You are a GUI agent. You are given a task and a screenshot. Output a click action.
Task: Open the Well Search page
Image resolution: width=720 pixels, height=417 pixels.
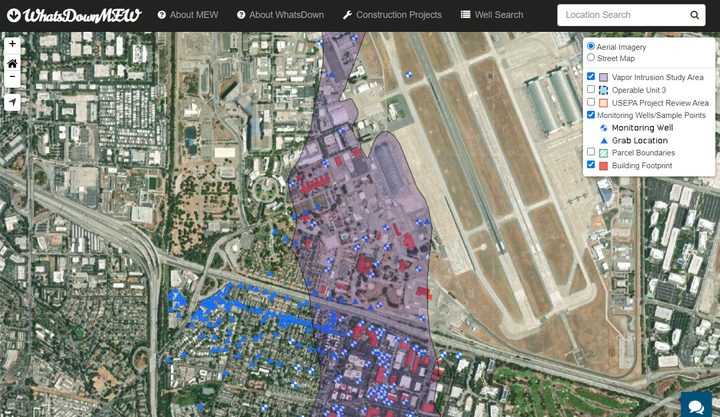(492, 15)
